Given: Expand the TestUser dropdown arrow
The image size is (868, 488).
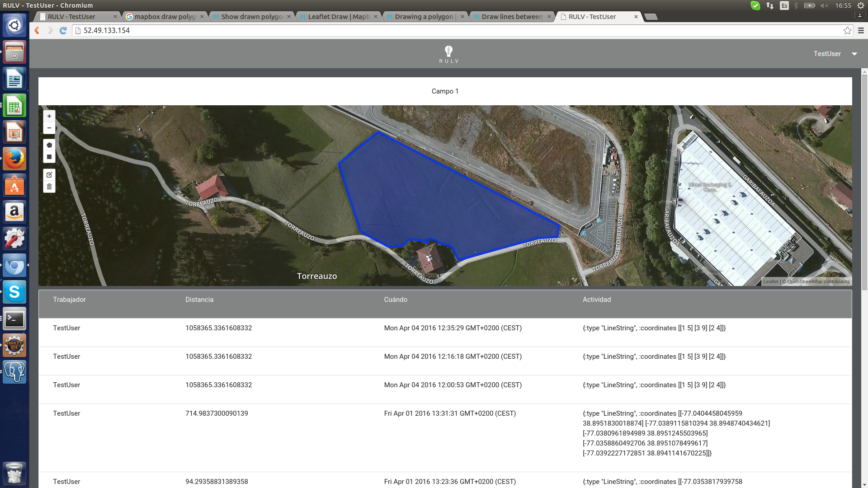Looking at the screenshot, I should pos(854,54).
